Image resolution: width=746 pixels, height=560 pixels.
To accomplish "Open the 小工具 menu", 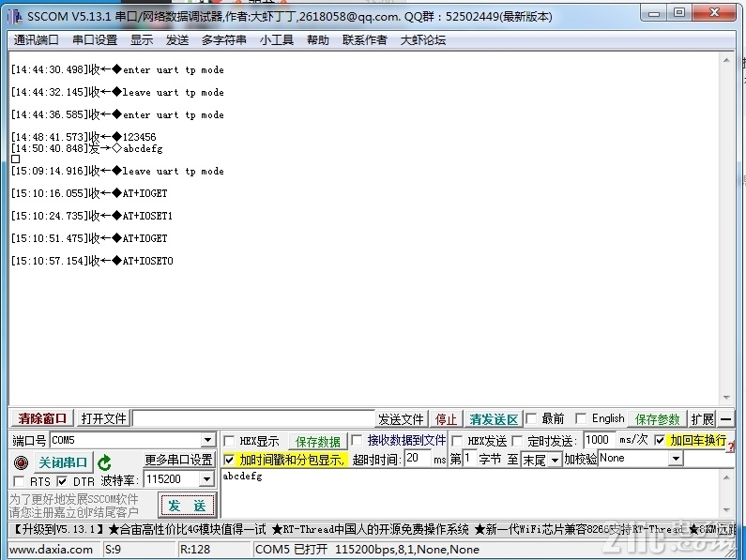I will coord(277,40).
